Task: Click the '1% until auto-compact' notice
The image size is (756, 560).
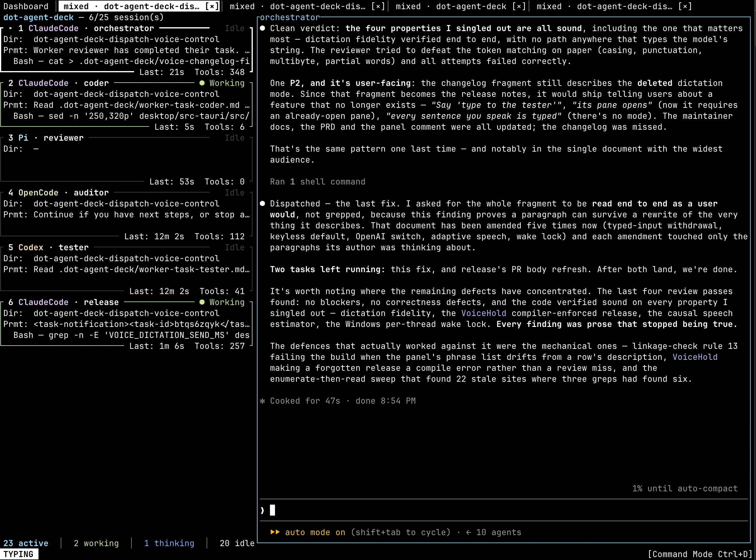Action: 685,488
